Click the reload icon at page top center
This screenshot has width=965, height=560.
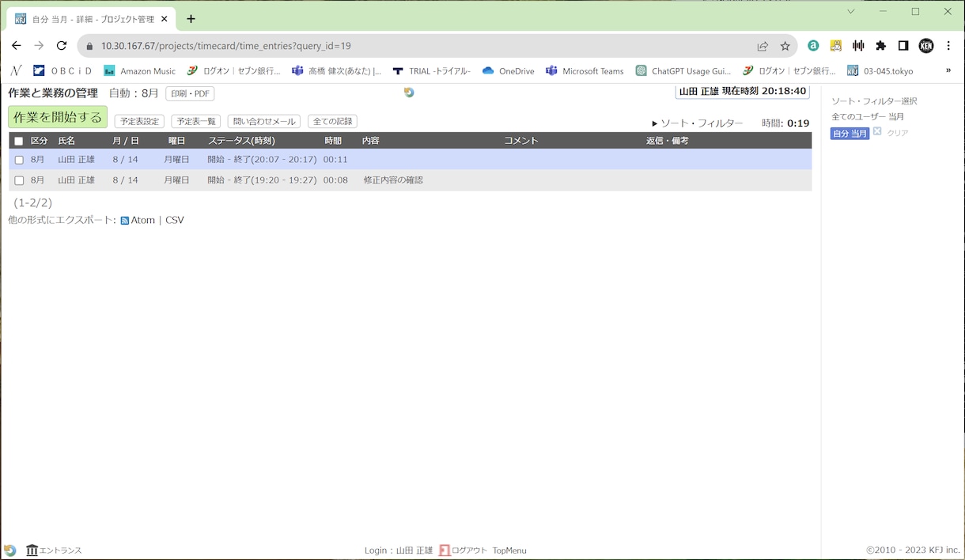(x=409, y=93)
